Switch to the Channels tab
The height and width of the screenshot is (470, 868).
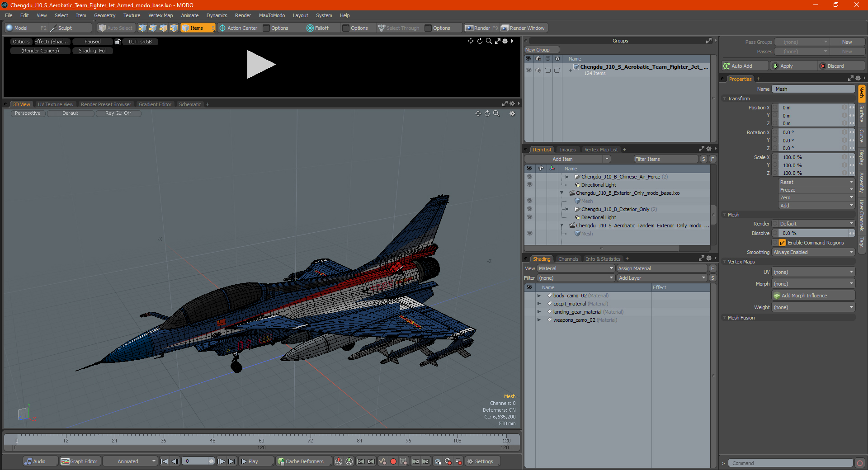point(568,259)
